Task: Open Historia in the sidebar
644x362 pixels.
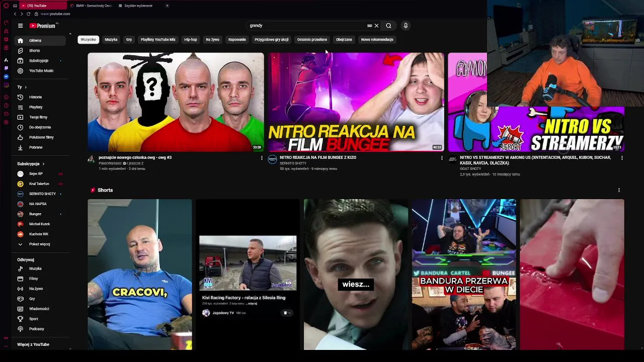Action: (40, 97)
